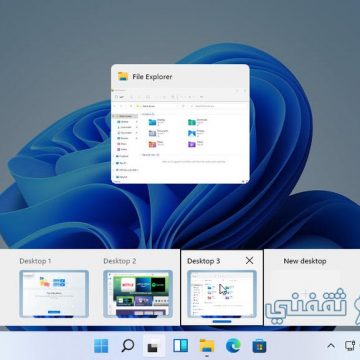This screenshot has height=360, width=360.
Task: Click the network icon in system tray
Action: [x=350, y=346]
